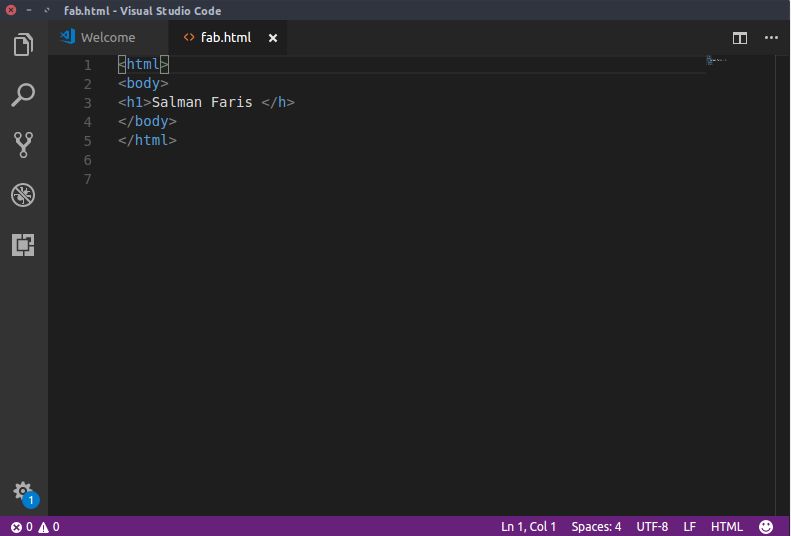Open the Manage settings gear

coord(23,491)
